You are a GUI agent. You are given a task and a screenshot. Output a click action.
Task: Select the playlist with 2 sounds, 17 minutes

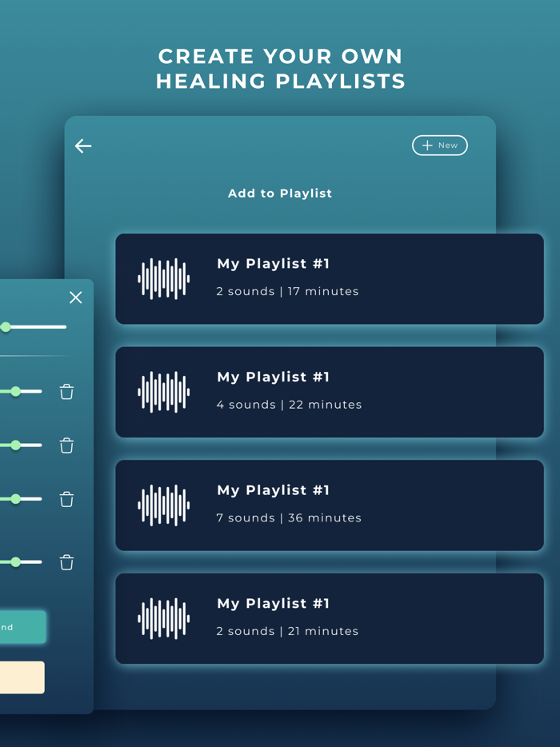tap(330, 278)
